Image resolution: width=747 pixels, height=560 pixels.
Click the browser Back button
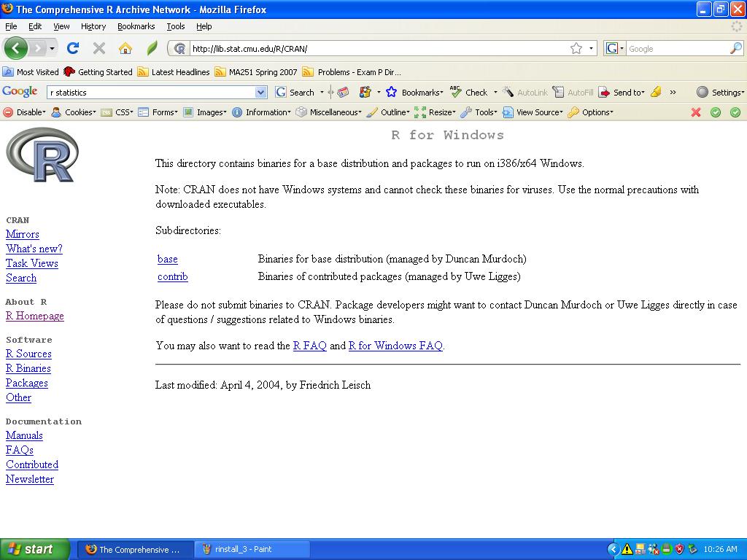(x=16, y=49)
